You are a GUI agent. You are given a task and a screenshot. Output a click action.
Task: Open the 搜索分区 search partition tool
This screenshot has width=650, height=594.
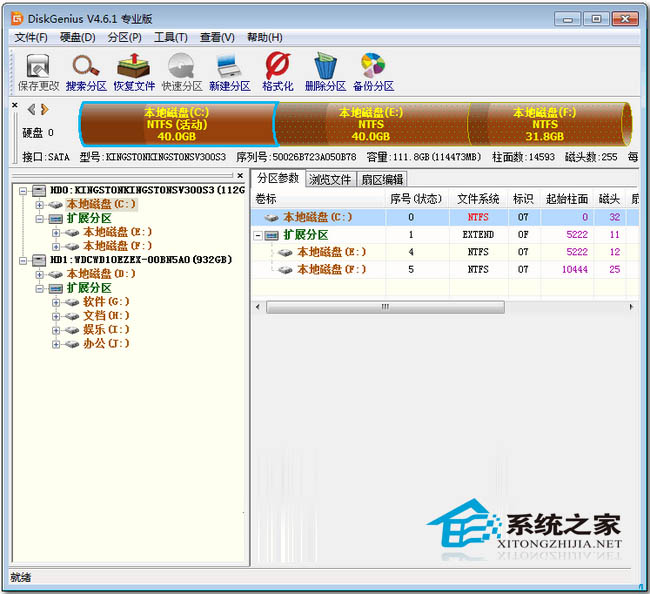pyautogui.click(x=86, y=73)
